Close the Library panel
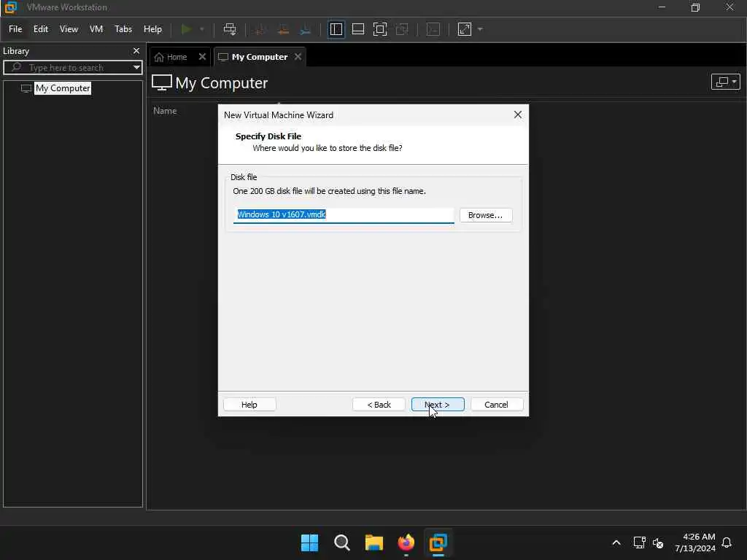 click(x=136, y=51)
